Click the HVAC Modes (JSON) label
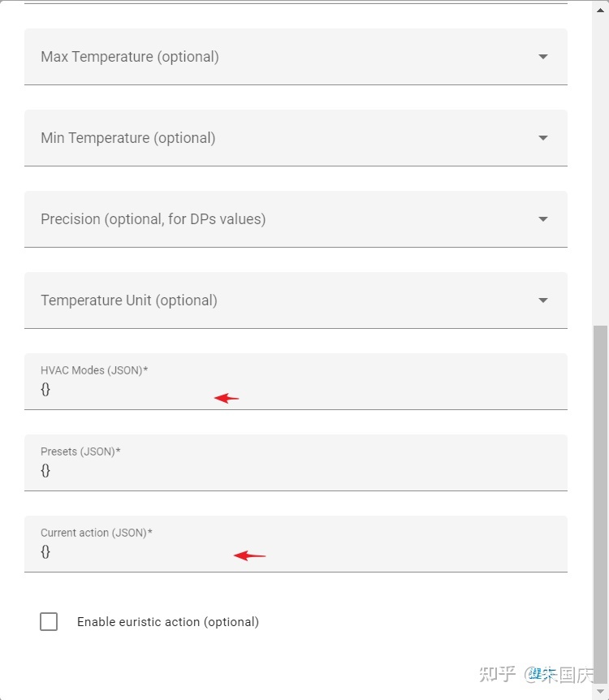Viewport: 609px width, 700px height. pyautogui.click(x=94, y=370)
